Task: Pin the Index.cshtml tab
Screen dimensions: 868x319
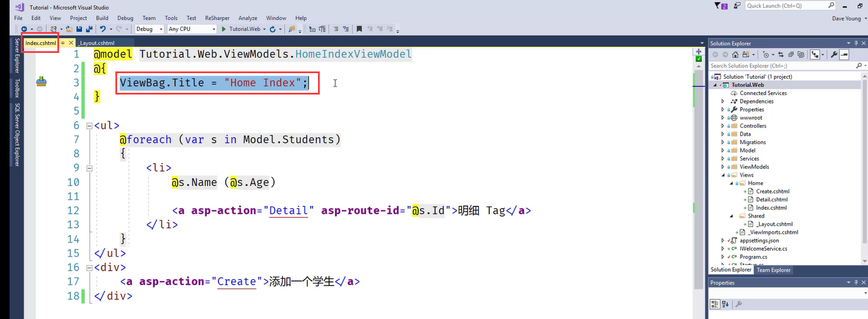Action: click(x=63, y=43)
